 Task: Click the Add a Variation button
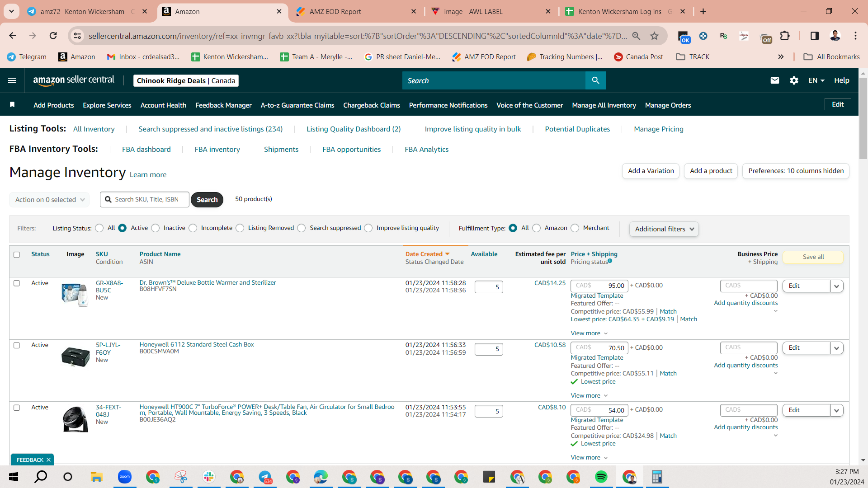(x=651, y=171)
